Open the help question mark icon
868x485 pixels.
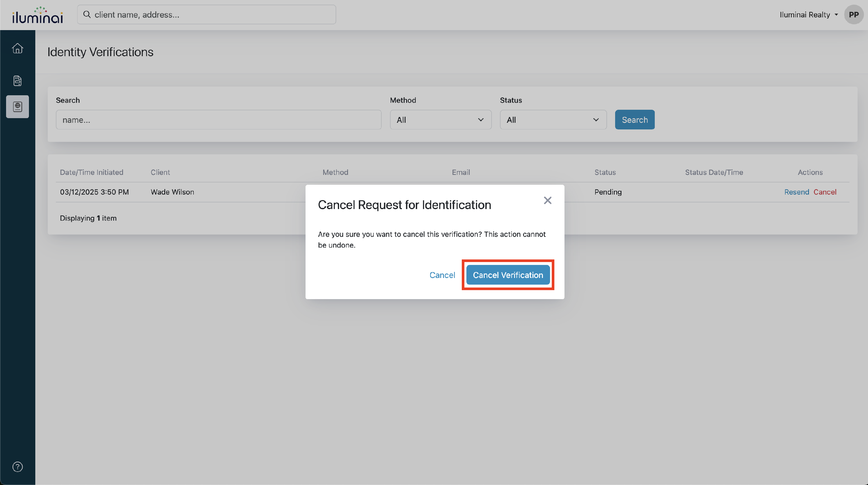click(x=18, y=467)
